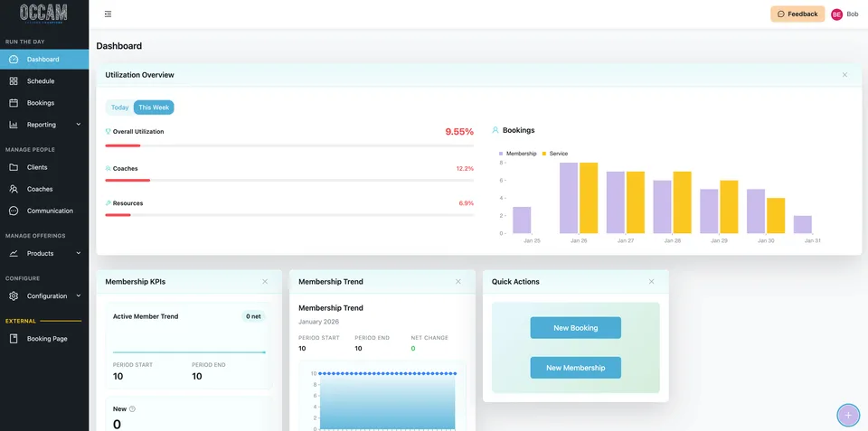Click the Clients folder icon
Image resolution: width=868 pixels, height=431 pixels.
[14, 167]
